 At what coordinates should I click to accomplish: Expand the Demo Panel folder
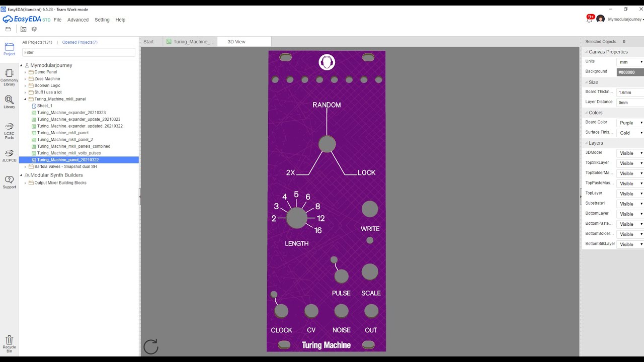click(x=25, y=72)
